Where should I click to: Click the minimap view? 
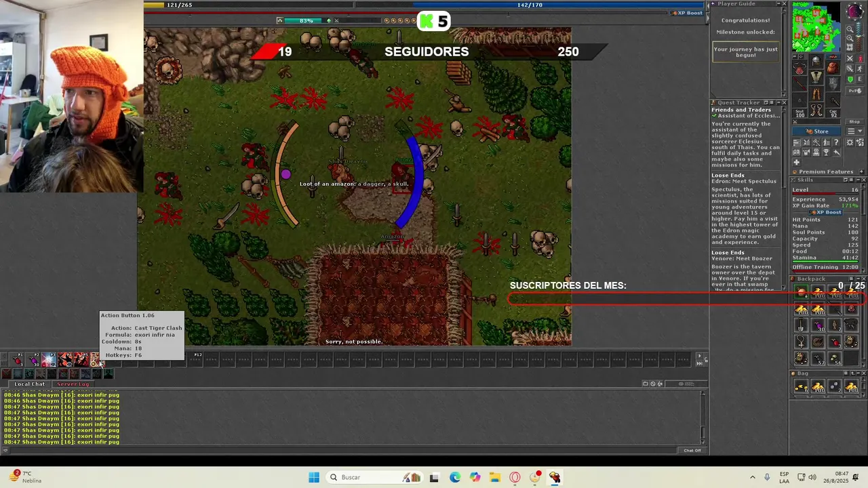(x=816, y=26)
